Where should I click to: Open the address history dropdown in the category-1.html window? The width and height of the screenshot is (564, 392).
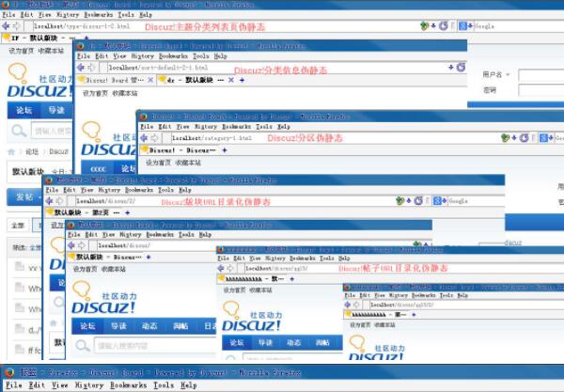coord(514,137)
